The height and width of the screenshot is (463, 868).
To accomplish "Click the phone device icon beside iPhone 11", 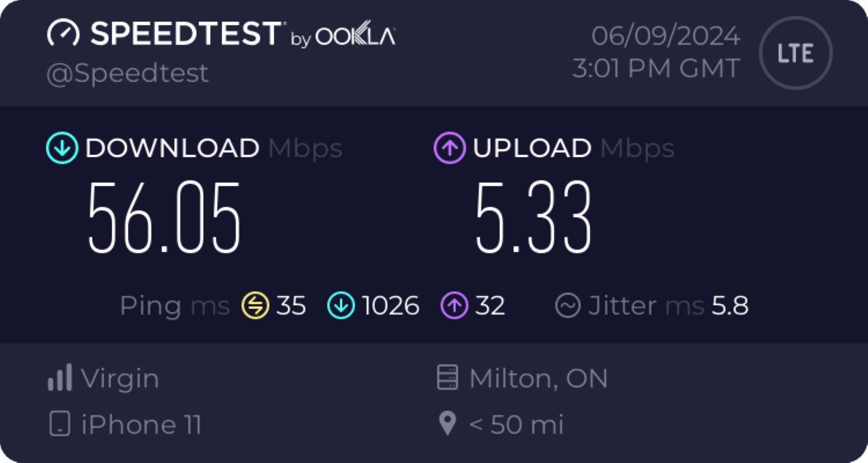I will [59, 424].
